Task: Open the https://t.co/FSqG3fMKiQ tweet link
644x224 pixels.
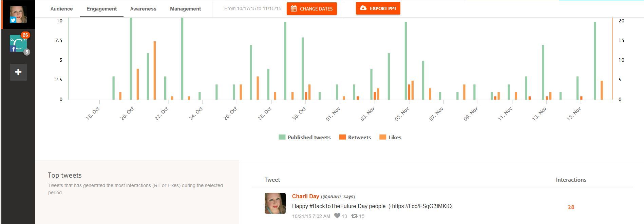Action: pyautogui.click(x=422, y=206)
